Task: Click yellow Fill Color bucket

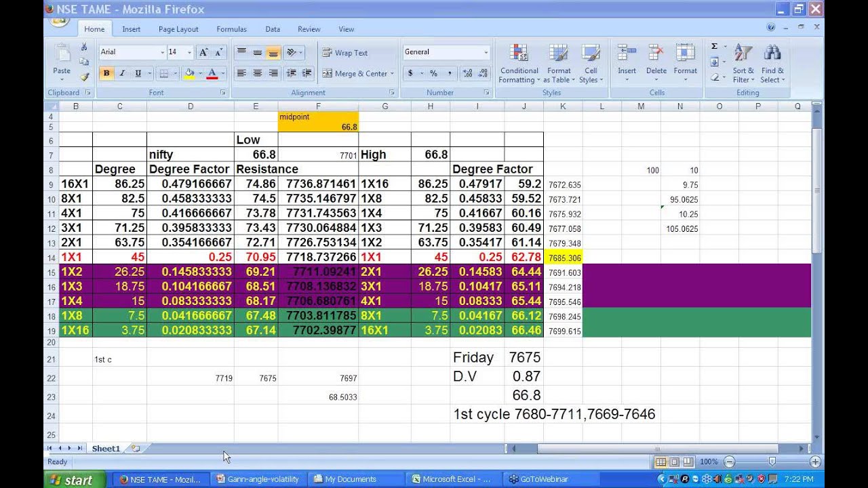Action: coord(189,73)
